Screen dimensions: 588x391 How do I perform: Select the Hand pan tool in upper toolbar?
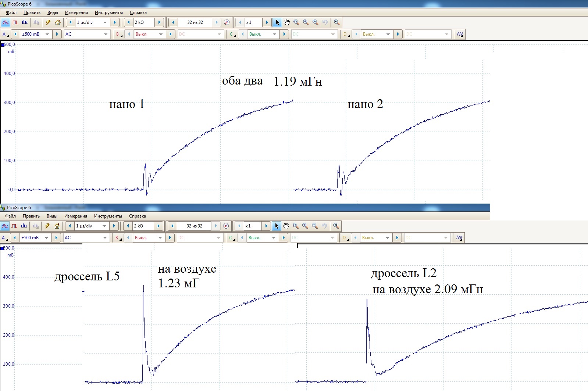pos(287,22)
